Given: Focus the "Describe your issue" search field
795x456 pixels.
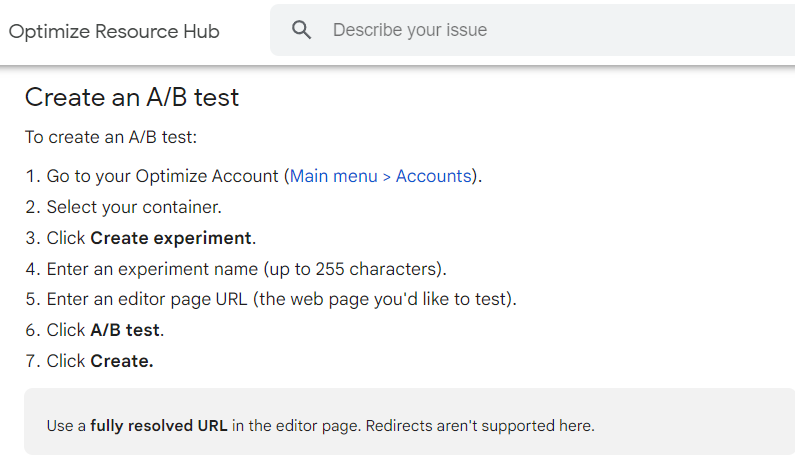Looking at the screenshot, I should 532,30.
